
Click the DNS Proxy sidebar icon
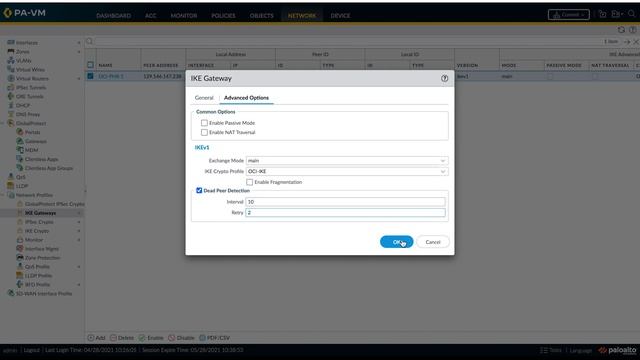pos(11,114)
